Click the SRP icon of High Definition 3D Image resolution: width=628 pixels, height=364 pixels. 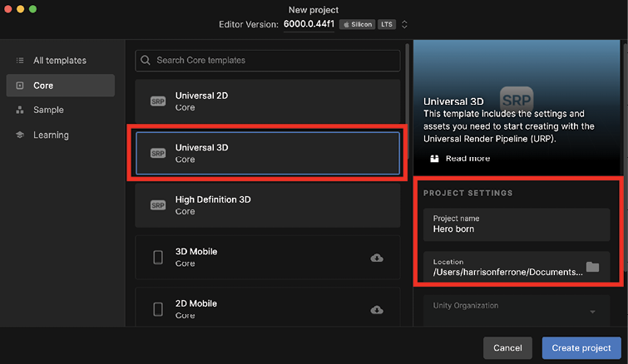click(x=158, y=205)
